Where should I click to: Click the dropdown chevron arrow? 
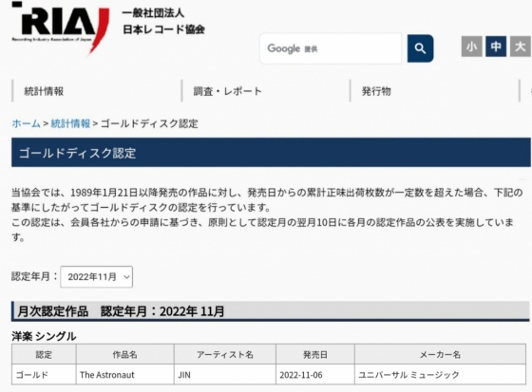126,277
